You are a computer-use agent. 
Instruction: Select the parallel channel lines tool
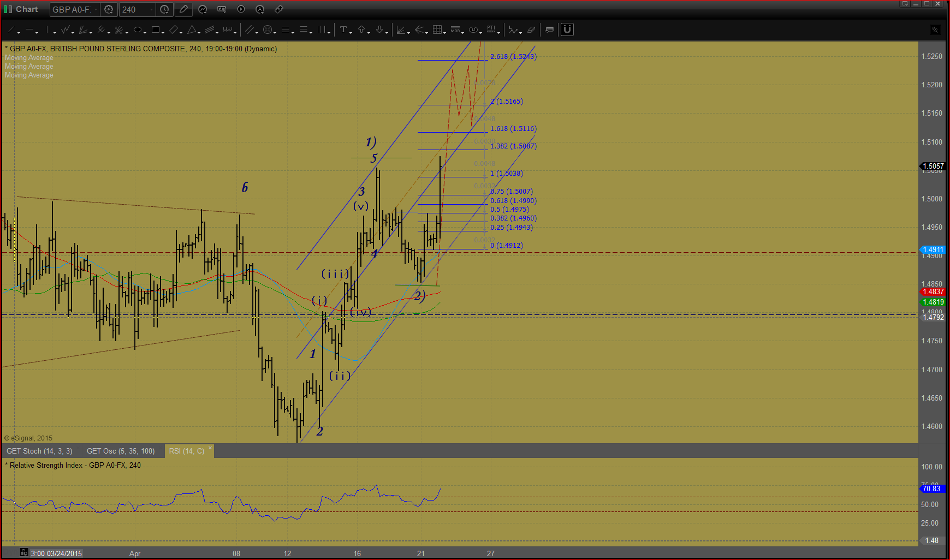point(249,29)
